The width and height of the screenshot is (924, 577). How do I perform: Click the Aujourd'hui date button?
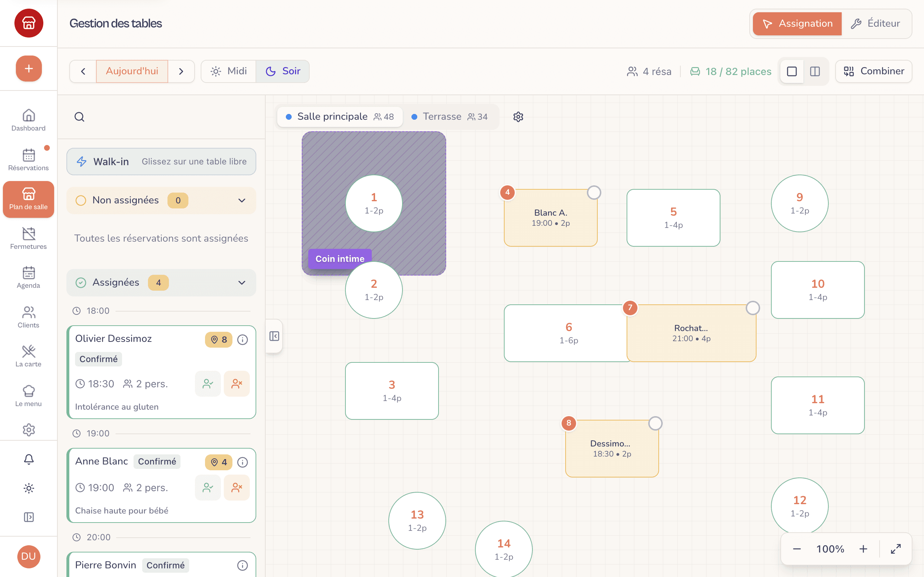click(x=132, y=71)
